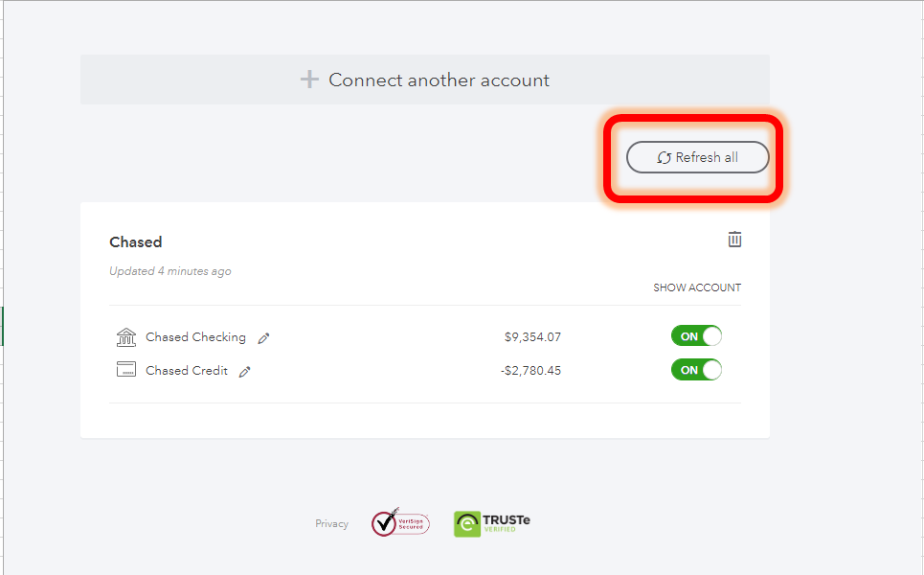Click the Chased Credit account name
The height and width of the screenshot is (575, 924).
click(x=187, y=371)
